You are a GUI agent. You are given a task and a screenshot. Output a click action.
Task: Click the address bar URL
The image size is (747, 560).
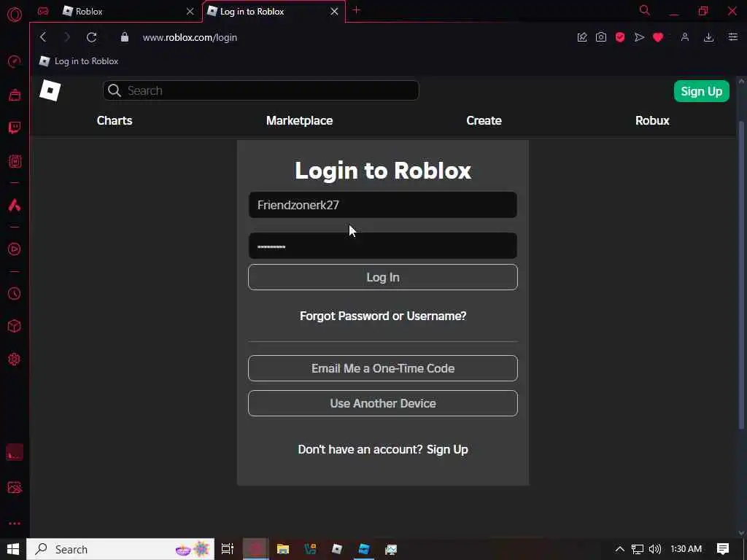[x=190, y=37]
